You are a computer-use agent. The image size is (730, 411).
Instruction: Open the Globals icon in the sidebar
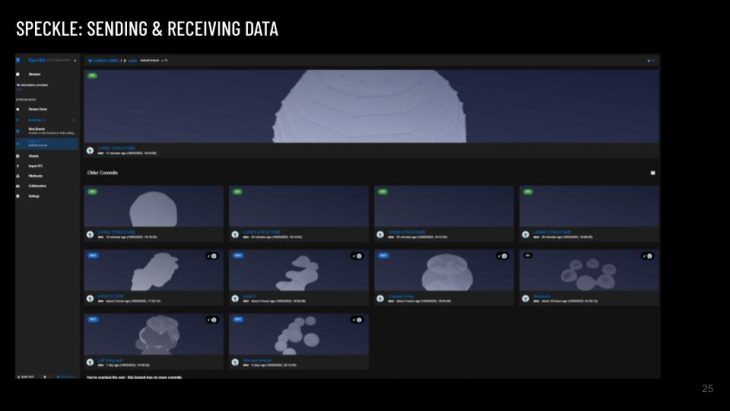tap(19, 156)
